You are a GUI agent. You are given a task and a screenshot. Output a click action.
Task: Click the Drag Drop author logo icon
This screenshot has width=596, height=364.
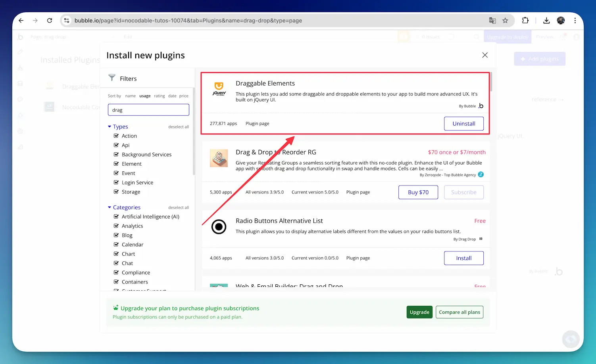[x=481, y=239]
